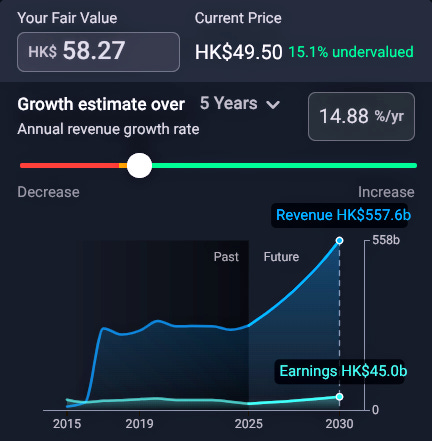Click the Growth estimate over heading
432x441 pixels.
[101, 104]
